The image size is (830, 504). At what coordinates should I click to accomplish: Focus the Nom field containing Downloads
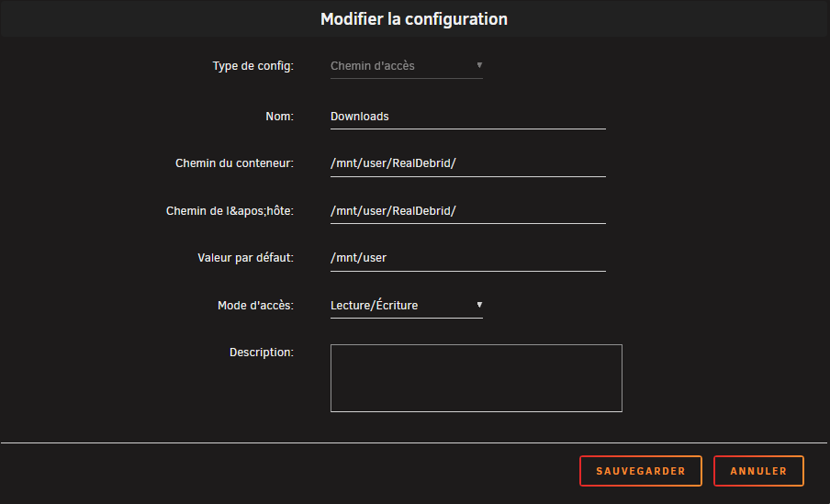tap(468, 117)
